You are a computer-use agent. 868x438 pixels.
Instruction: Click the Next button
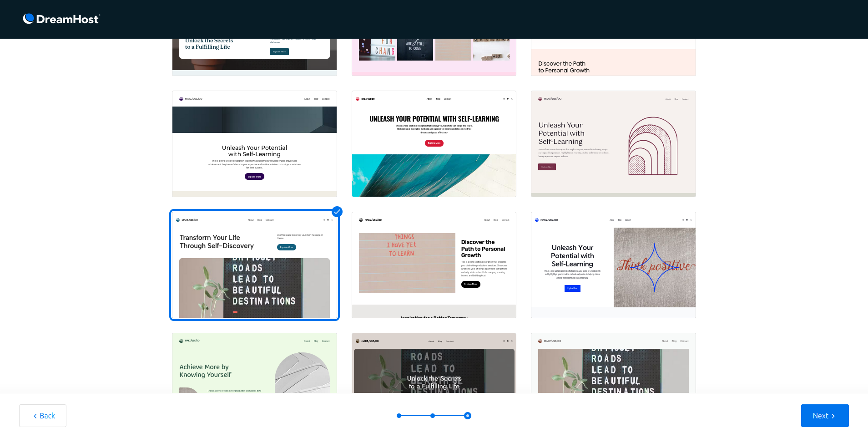[x=824, y=416]
